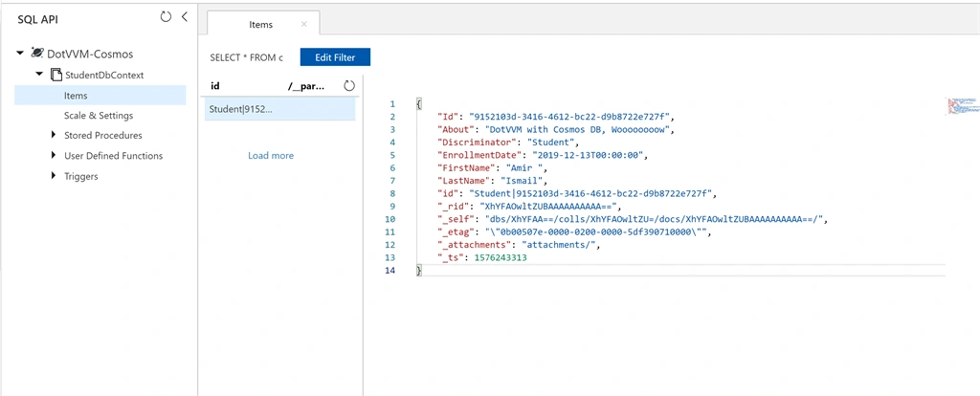
Task: Select the Triggers label
Action: tap(80, 176)
